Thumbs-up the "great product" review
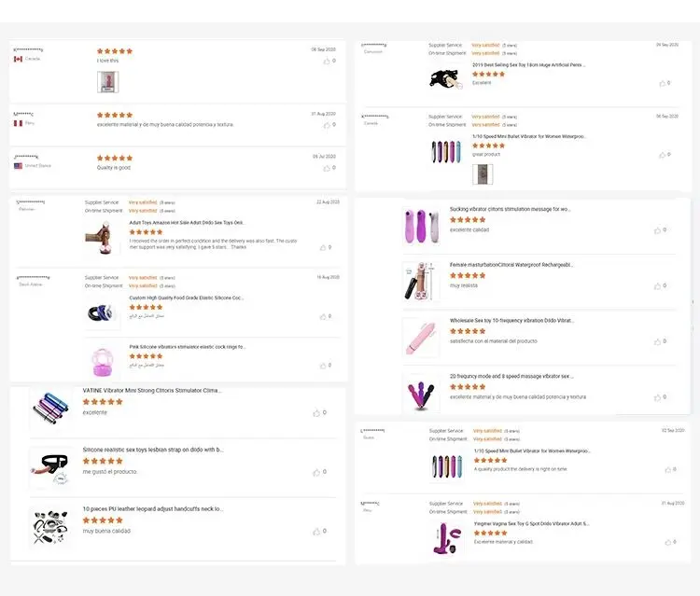This screenshot has width=700, height=596. click(x=659, y=155)
